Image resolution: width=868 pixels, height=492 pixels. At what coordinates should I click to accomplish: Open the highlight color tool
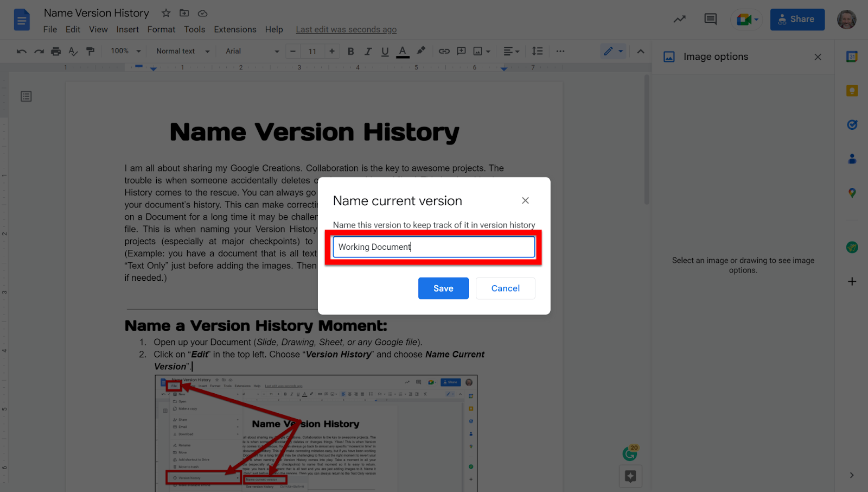pyautogui.click(x=420, y=51)
